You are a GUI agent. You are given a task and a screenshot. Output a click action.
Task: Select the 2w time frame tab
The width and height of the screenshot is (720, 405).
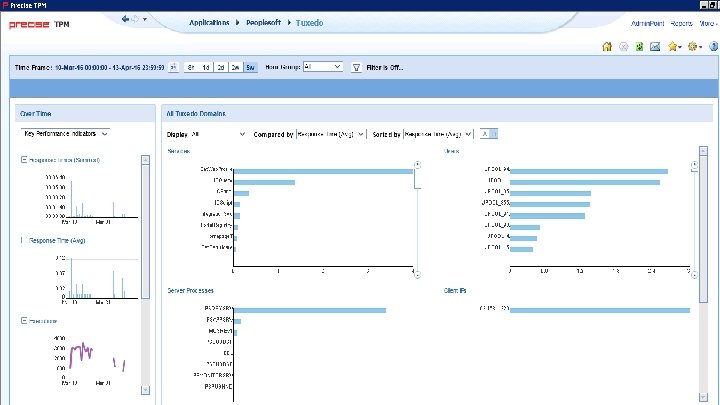[236, 68]
